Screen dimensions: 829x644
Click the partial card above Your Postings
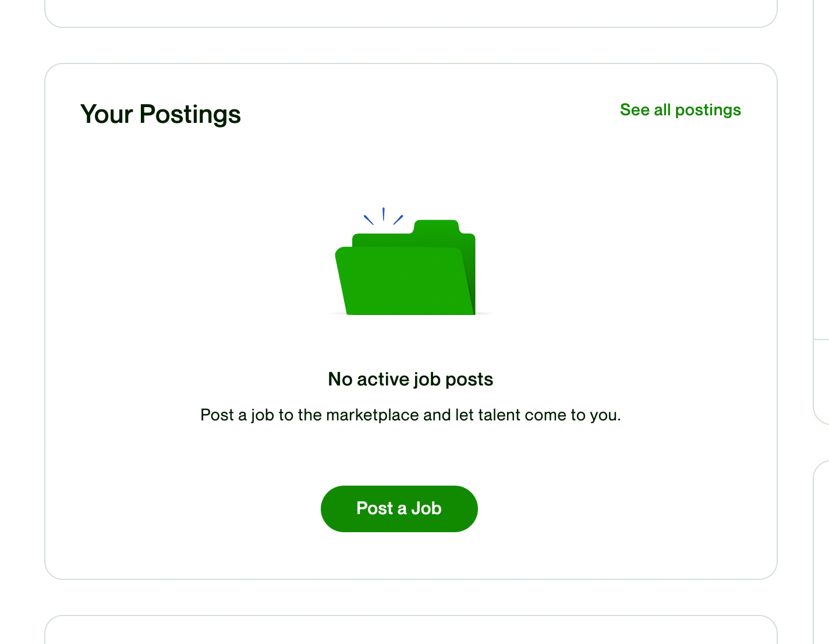click(x=410, y=13)
